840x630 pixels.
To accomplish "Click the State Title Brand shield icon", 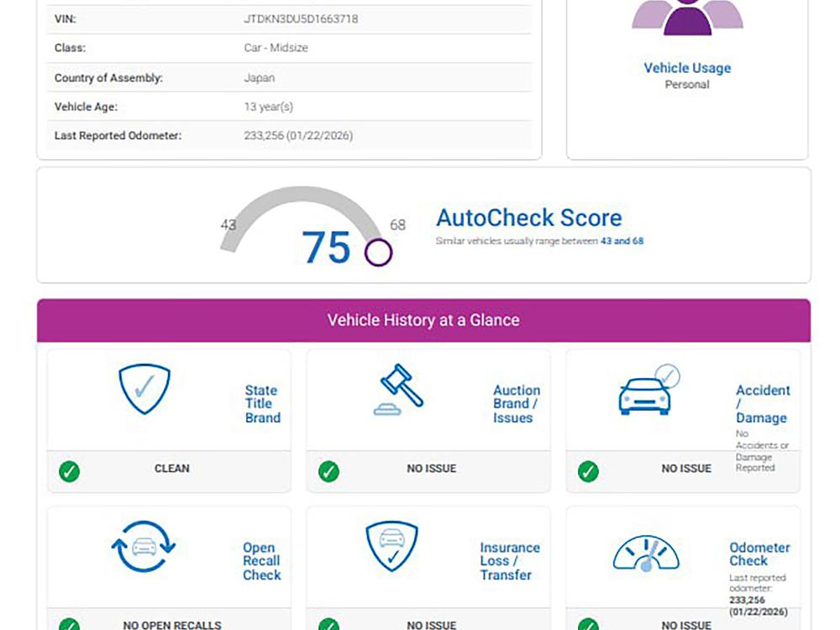I will point(144,389).
